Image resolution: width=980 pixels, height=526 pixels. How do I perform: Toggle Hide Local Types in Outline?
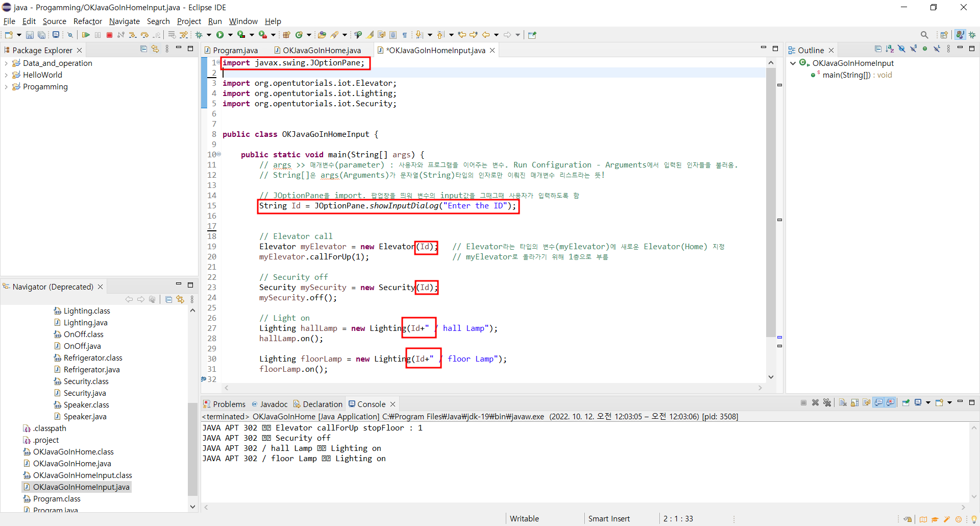point(937,49)
